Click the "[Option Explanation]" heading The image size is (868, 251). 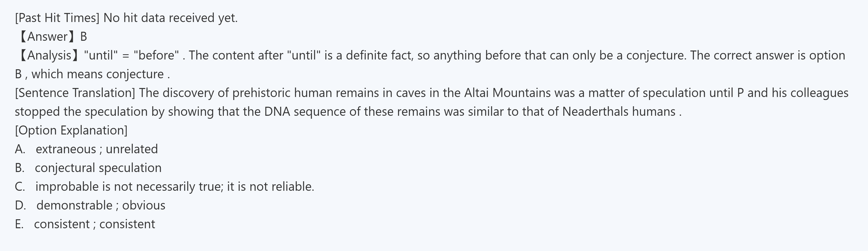[71, 130]
